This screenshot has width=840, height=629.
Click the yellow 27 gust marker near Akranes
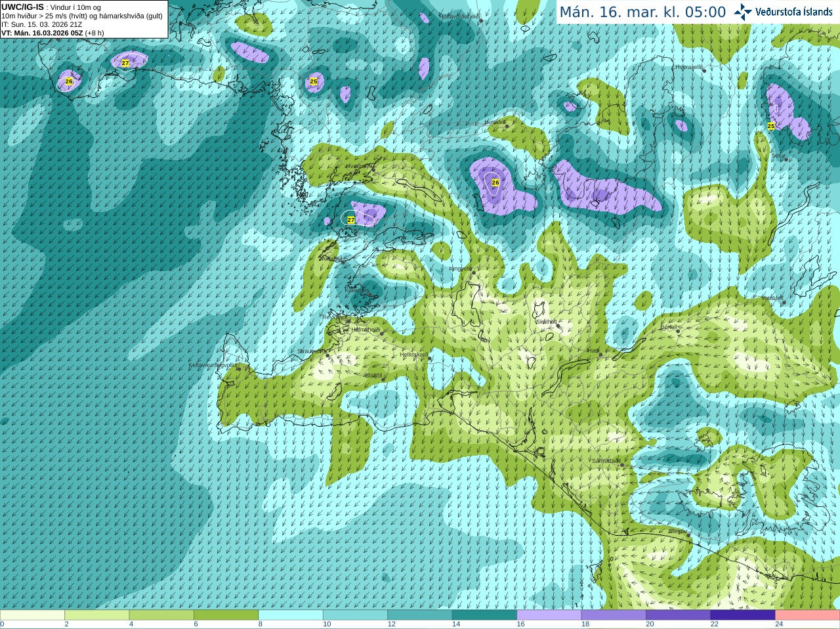pos(351,220)
